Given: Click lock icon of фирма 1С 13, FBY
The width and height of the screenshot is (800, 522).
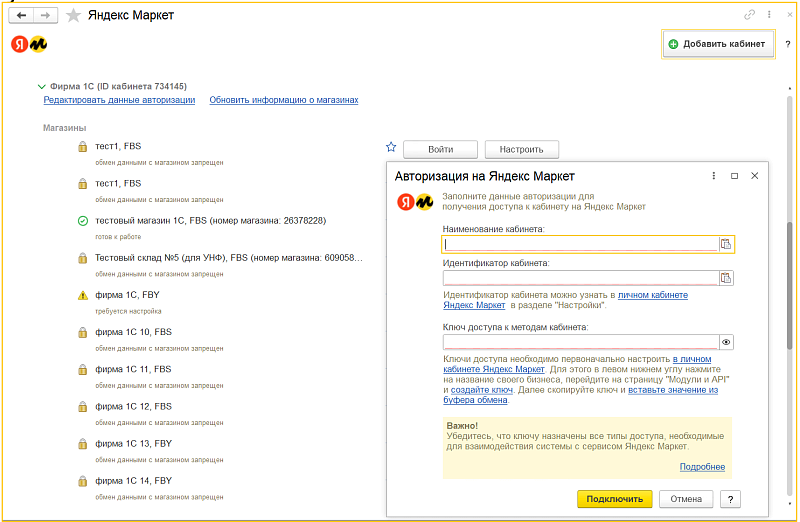Looking at the screenshot, I should point(83,444).
